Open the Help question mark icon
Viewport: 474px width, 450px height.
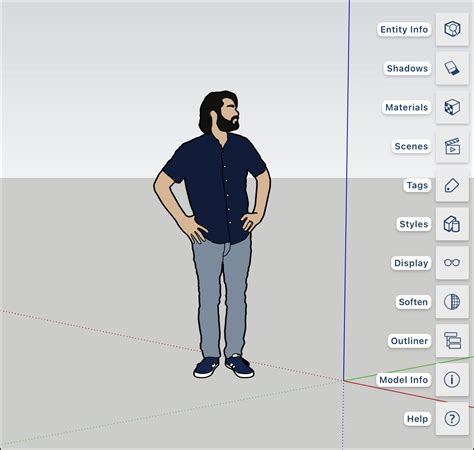point(452,419)
